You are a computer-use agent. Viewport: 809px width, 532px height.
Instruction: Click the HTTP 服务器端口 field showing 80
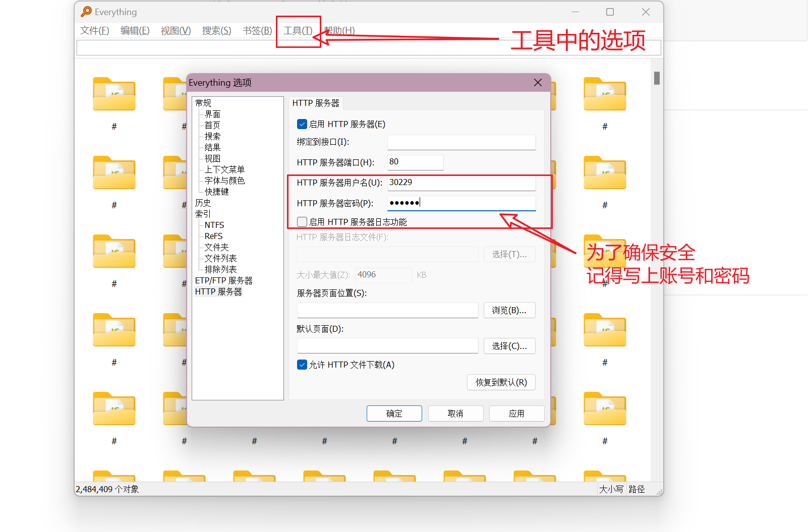(415, 162)
